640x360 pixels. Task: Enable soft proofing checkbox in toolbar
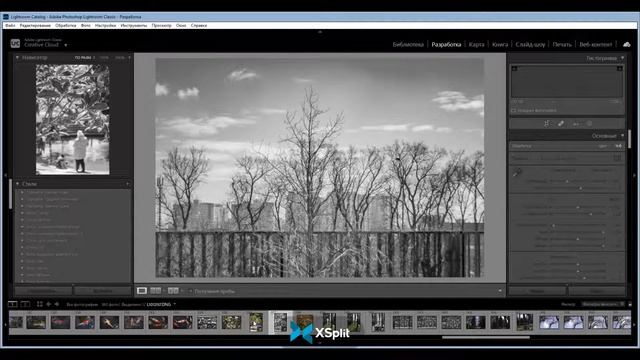190,291
